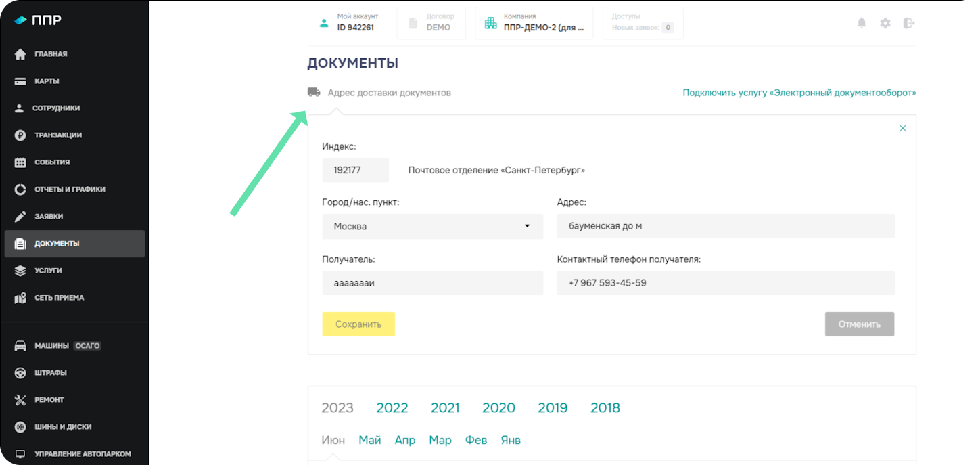Click into the Адрес input field
This screenshot has height=465, width=980.
725,227
